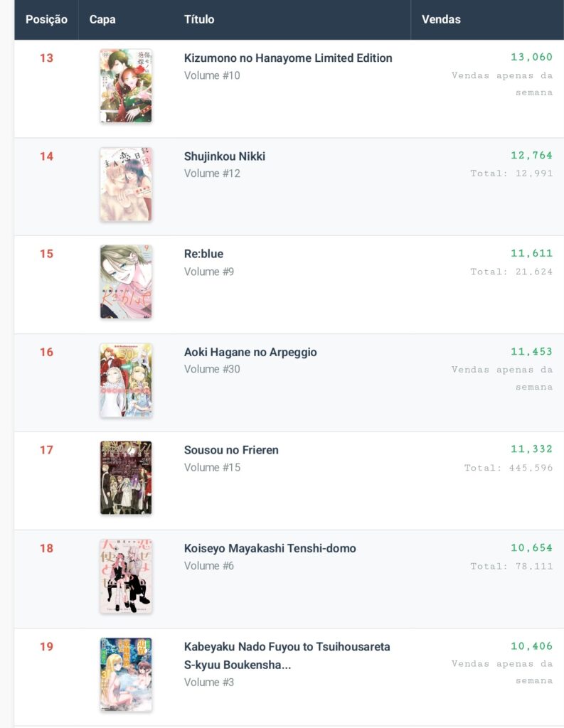
Task: Click the Kabeyaku Nado Fuyou cover thumbnail
Action: (x=126, y=674)
